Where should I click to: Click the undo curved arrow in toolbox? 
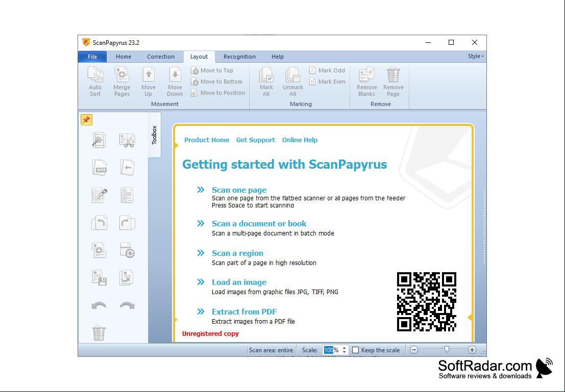[x=99, y=306]
